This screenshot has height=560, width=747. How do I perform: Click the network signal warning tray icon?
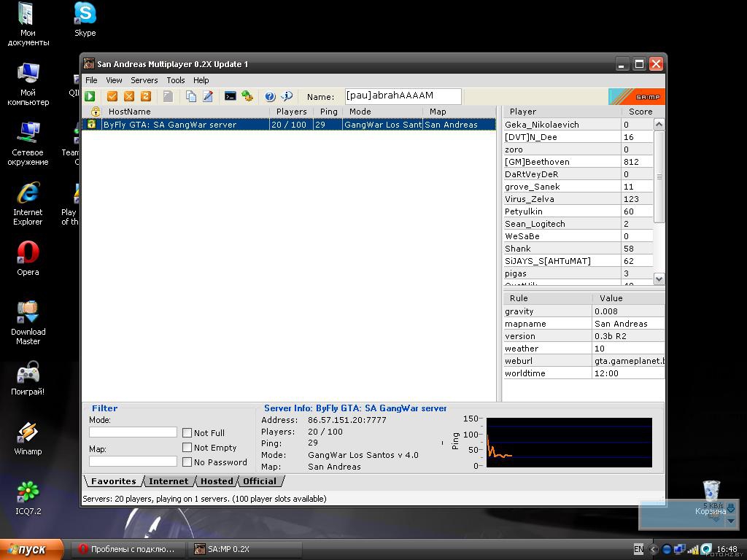[693, 549]
